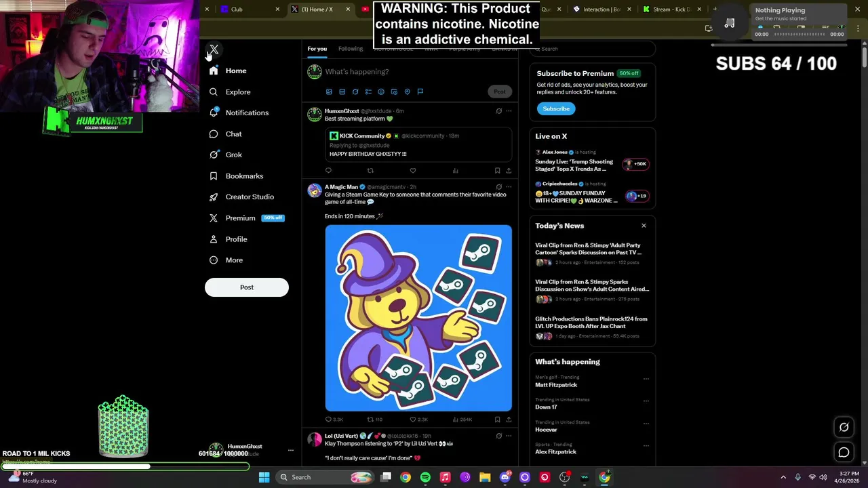Schedule post icon in the composer
Image resolution: width=868 pixels, height=488 pixels.
click(394, 91)
